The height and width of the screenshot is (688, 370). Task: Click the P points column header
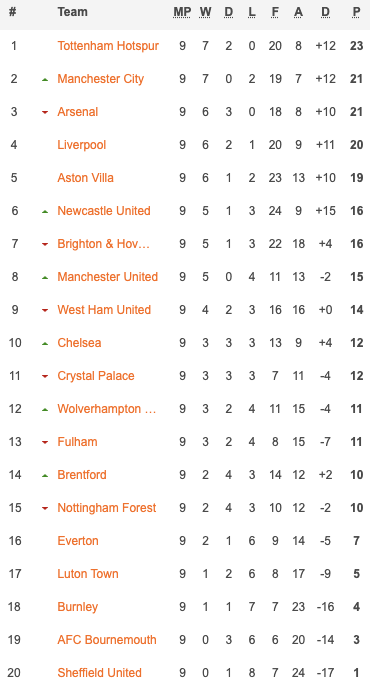pyautogui.click(x=356, y=12)
